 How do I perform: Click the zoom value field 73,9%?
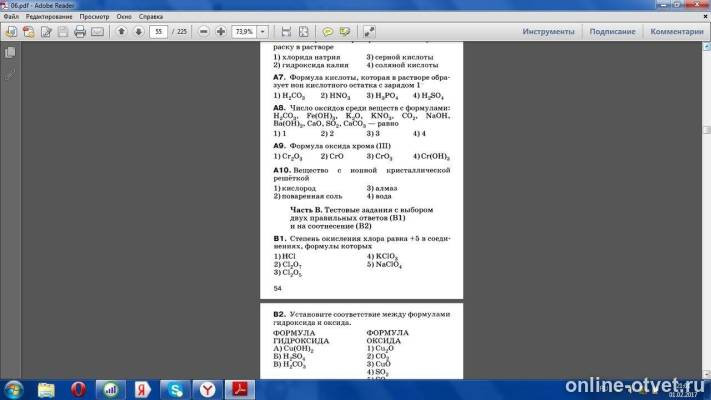pyautogui.click(x=244, y=32)
